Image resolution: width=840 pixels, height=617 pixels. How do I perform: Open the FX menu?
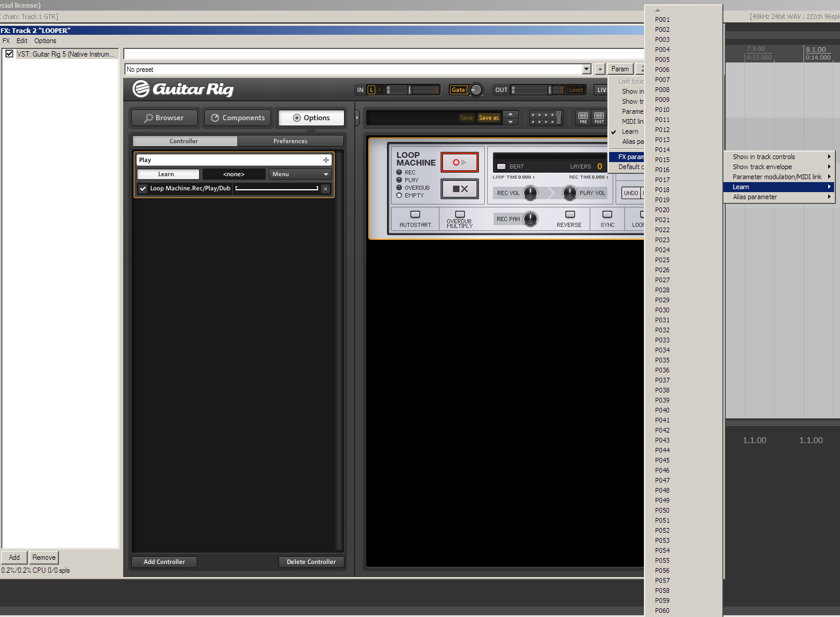pyautogui.click(x=6, y=41)
